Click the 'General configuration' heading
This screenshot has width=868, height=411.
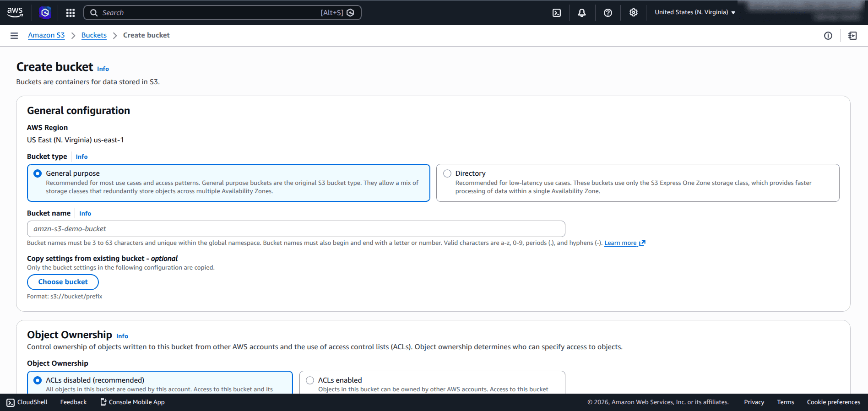(x=78, y=111)
